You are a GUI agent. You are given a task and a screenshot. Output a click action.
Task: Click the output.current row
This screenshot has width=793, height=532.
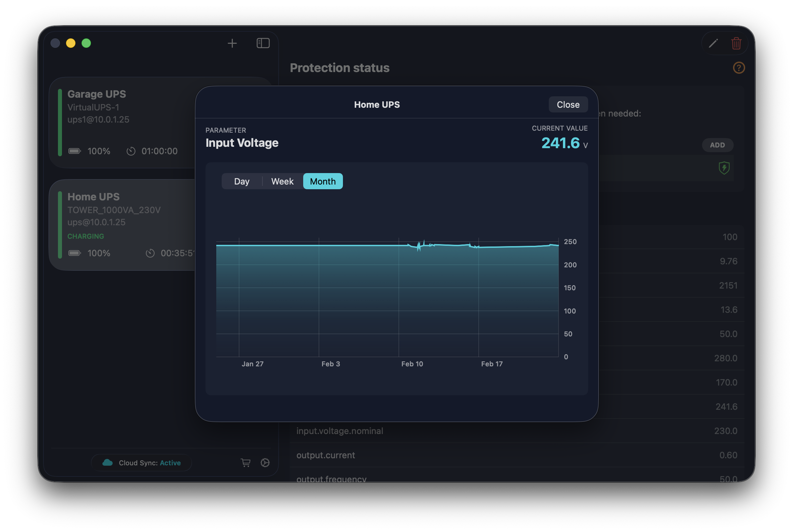coord(517,455)
